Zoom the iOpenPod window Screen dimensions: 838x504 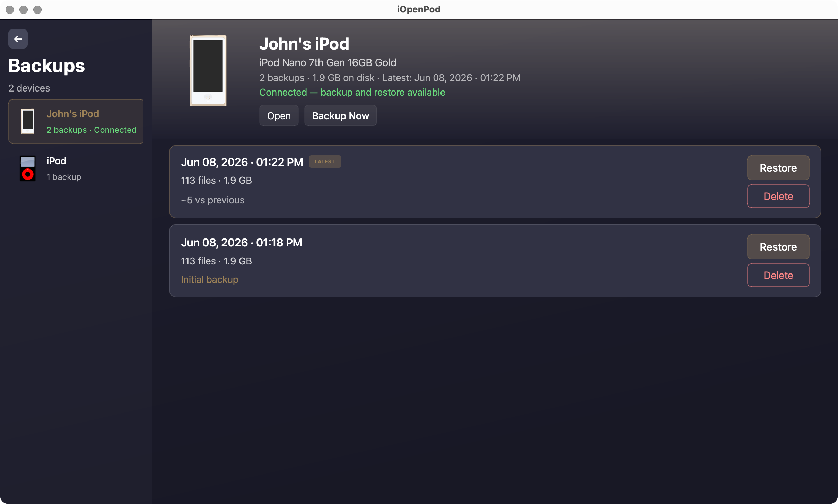[x=37, y=10]
